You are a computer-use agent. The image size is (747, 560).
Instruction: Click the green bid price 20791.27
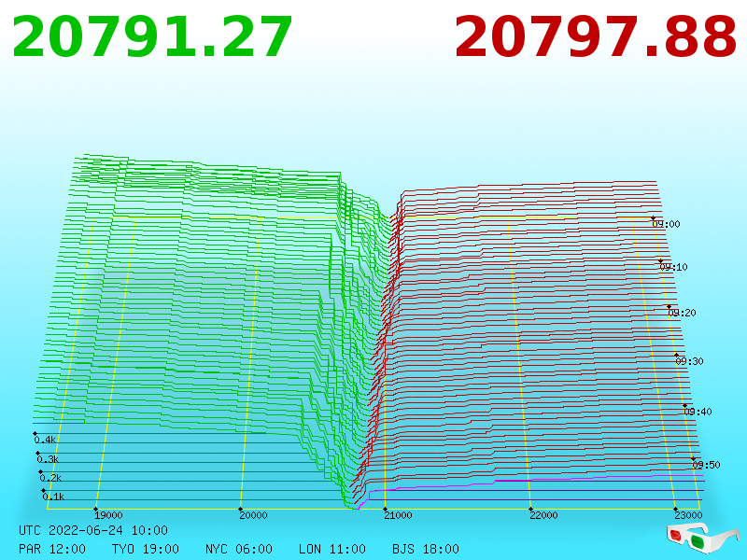pos(152,37)
